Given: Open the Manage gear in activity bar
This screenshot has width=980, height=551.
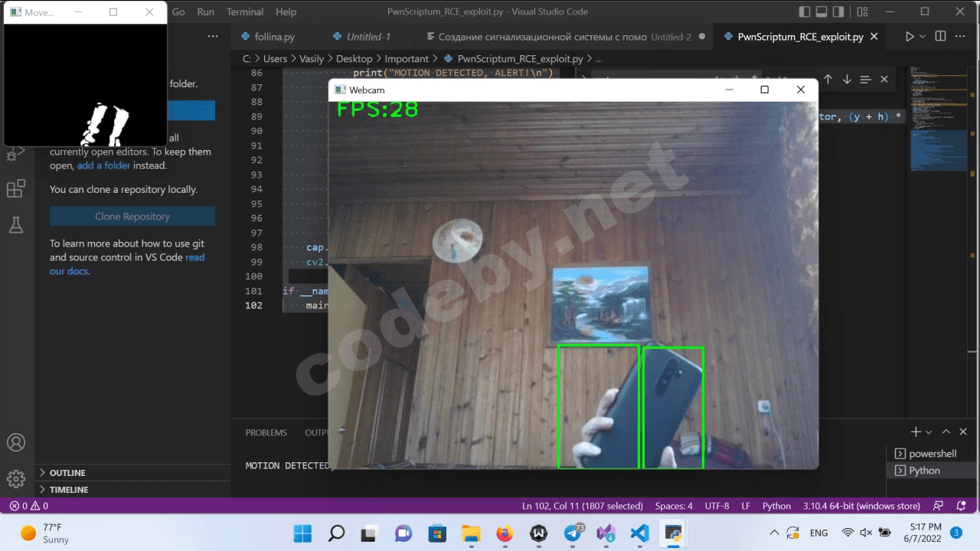Looking at the screenshot, I should coord(16,479).
